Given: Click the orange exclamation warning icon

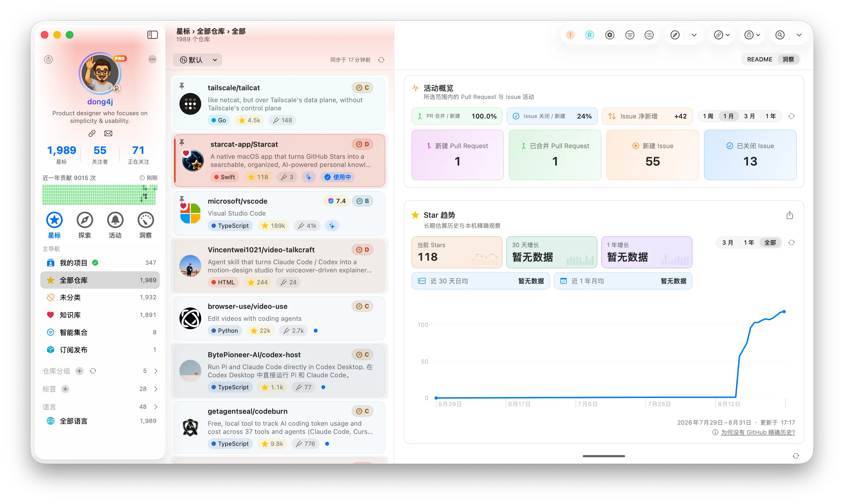Looking at the screenshot, I should tap(570, 35).
